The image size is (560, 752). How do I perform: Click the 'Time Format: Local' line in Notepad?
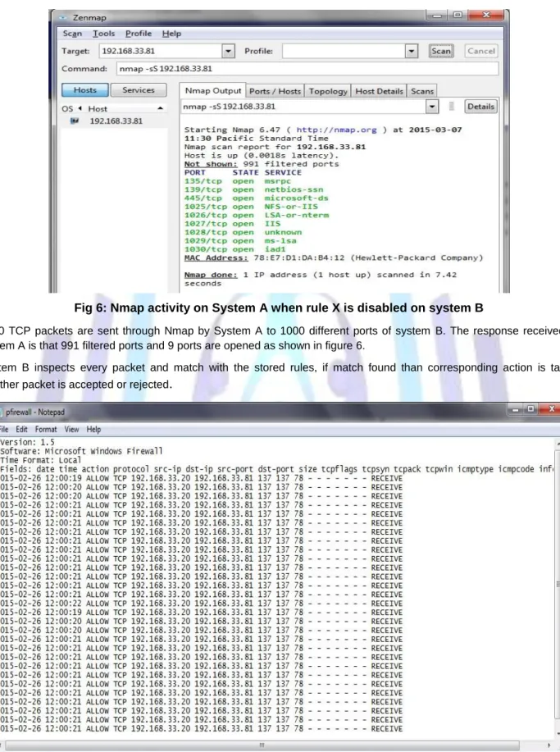40,460
